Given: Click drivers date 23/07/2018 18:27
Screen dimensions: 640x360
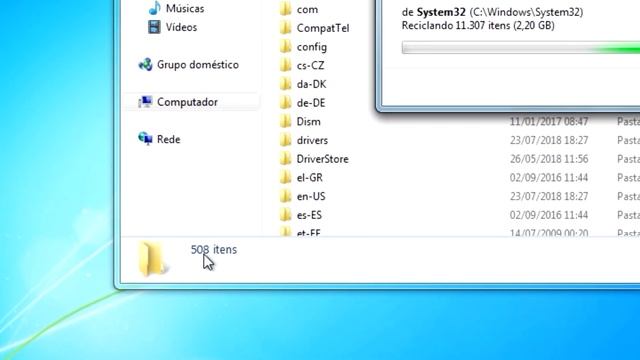Looking at the screenshot, I should tap(549, 141).
